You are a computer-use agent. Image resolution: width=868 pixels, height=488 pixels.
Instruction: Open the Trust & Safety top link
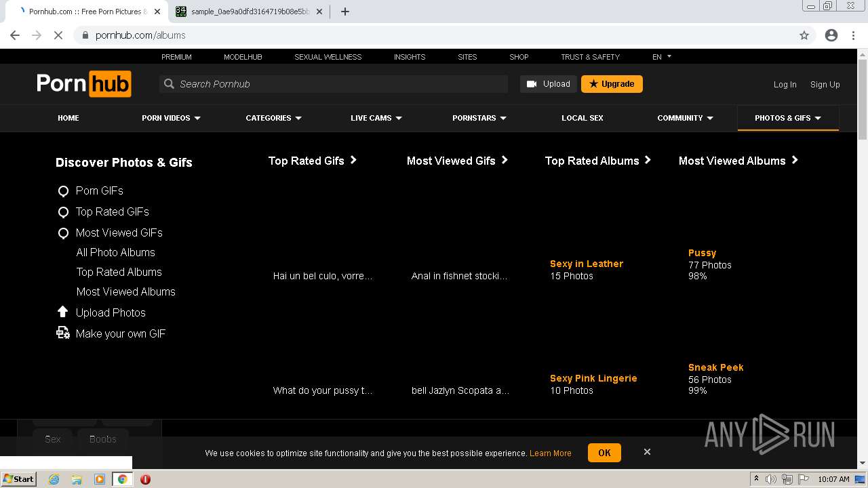590,57
